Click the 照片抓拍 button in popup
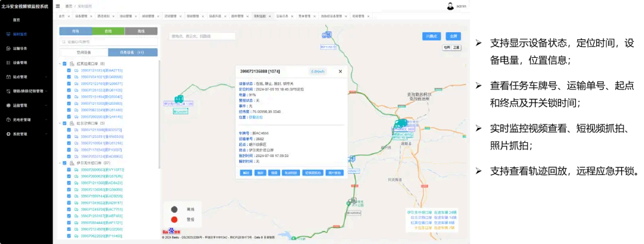The height and width of the screenshot is (244, 644). pyautogui.click(x=333, y=173)
